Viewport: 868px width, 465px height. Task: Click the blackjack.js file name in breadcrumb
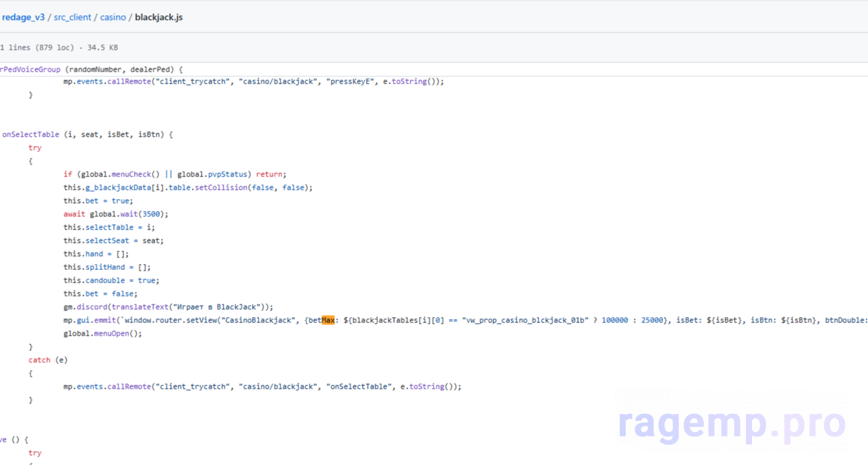158,17
